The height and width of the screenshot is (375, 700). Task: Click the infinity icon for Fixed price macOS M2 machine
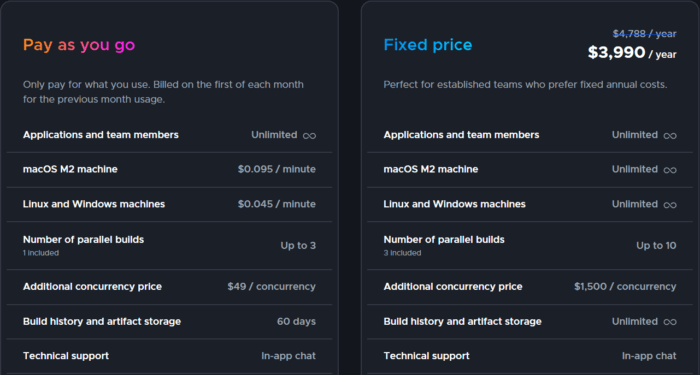[670, 170]
